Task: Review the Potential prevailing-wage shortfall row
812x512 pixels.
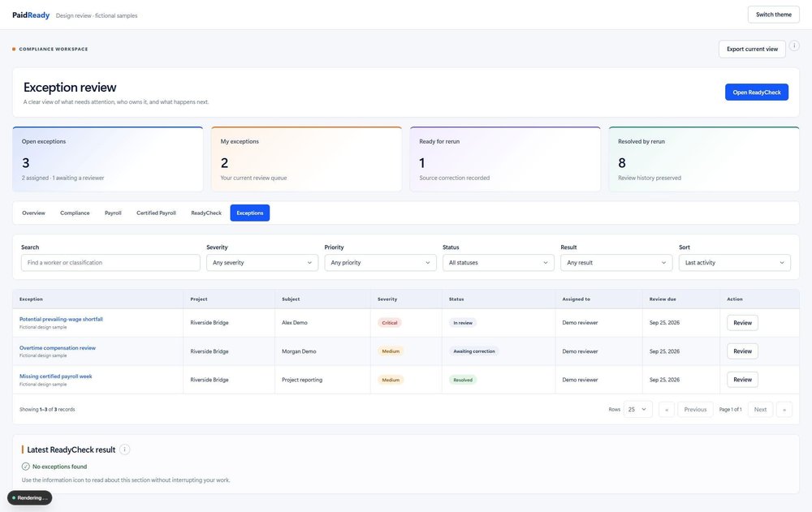Action: [742, 322]
